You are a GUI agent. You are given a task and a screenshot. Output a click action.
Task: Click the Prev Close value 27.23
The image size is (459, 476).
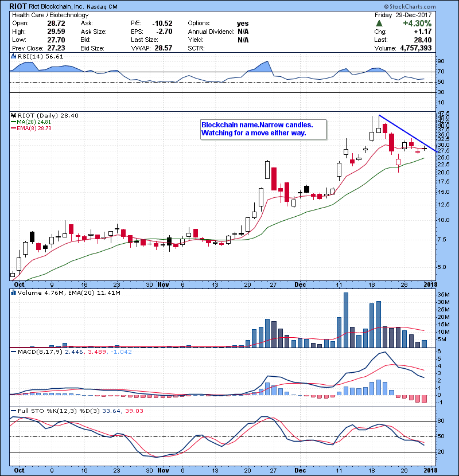[x=56, y=48]
